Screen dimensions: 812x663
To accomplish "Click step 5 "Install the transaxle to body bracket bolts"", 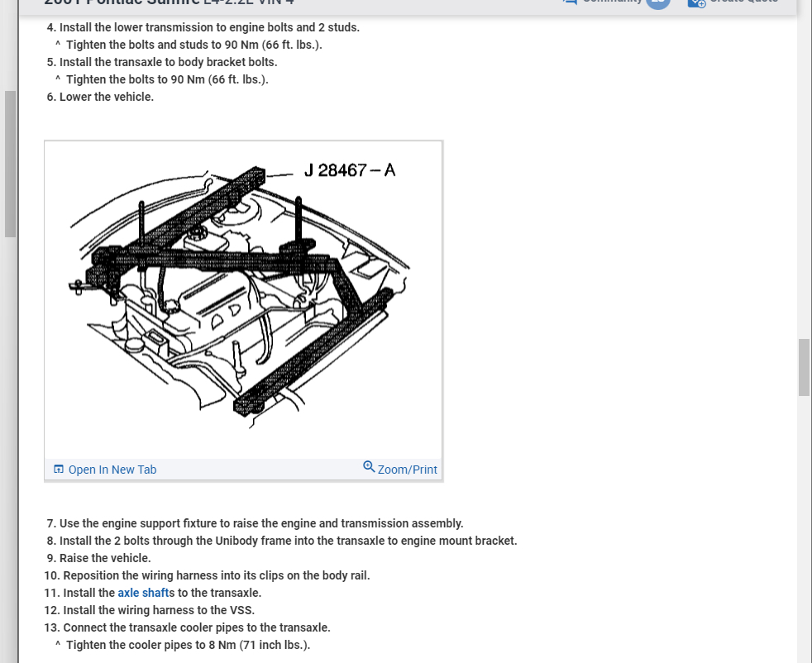I will click(162, 62).
